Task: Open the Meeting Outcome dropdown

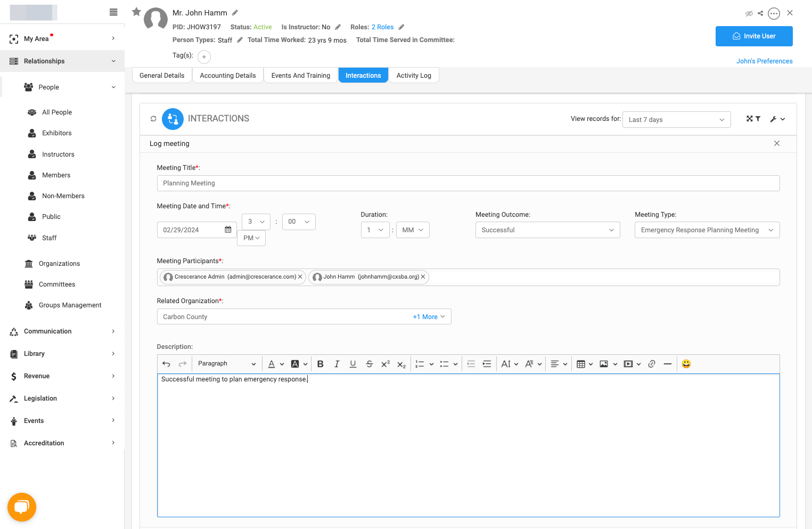Action: point(547,230)
